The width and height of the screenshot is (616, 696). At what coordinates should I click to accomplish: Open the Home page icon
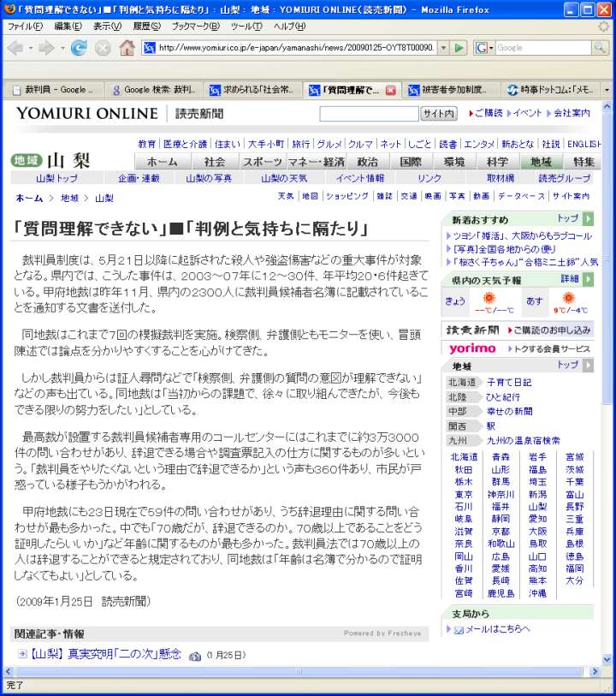[x=127, y=48]
